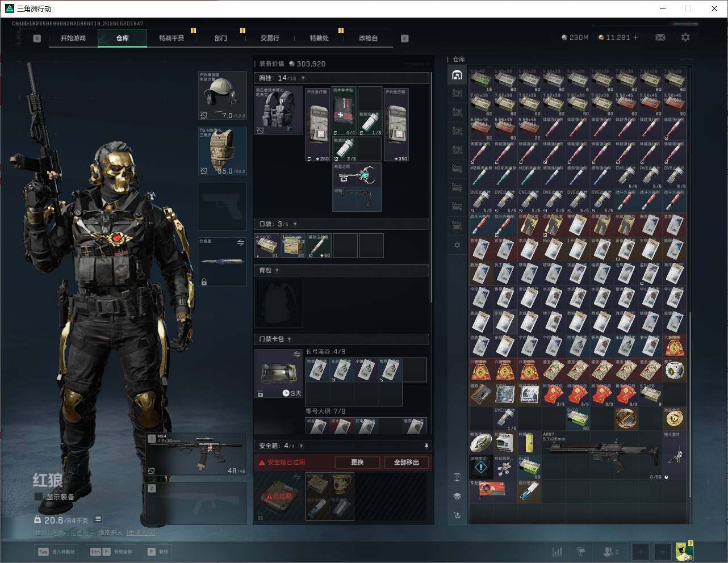Click the E key icon right of tabs
728x563 pixels.
404,39
